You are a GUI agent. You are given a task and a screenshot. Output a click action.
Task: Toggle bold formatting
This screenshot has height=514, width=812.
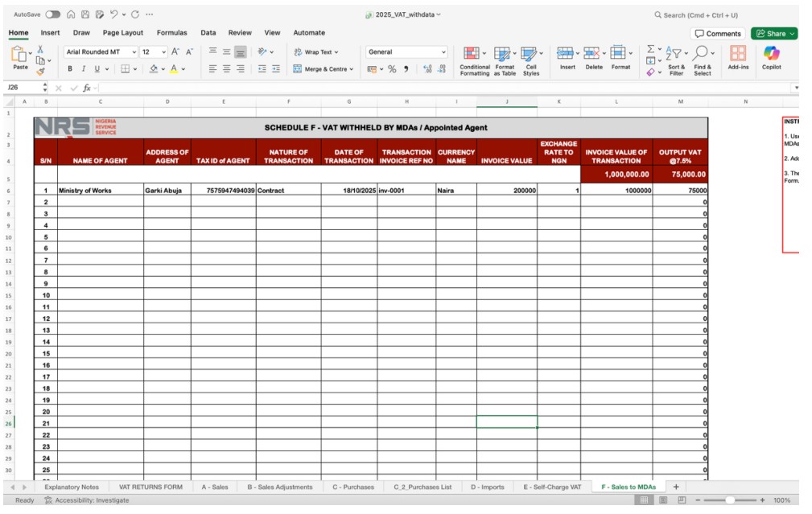click(x=70, y=69)
